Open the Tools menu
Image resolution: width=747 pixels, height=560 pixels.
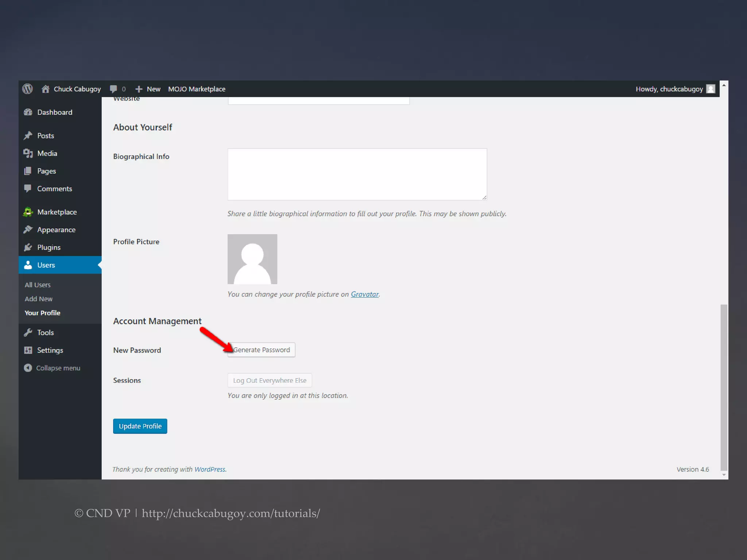(x=60, y=332)
